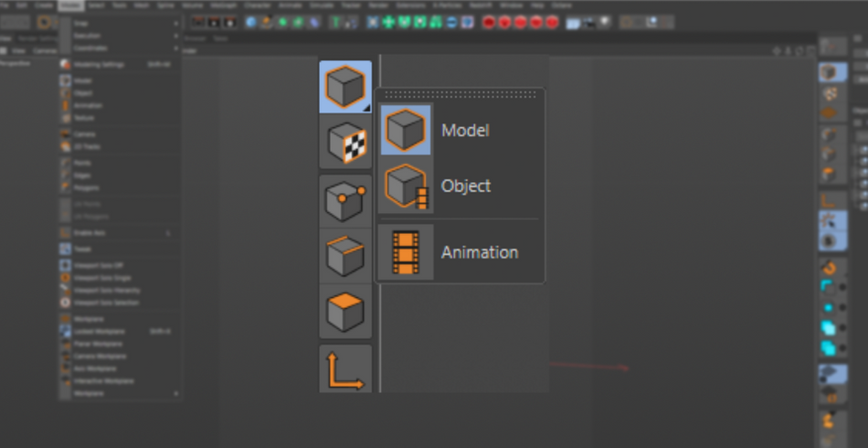Choose Planar Workplane in the menu
Image resolution: width=868 pixels, height=448 pixels.
click(120, 344)
